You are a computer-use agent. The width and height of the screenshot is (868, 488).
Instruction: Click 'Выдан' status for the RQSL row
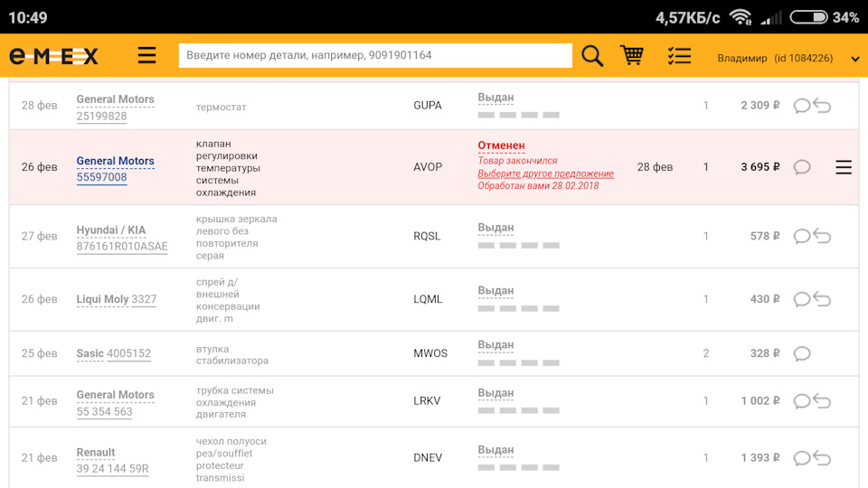496,228
